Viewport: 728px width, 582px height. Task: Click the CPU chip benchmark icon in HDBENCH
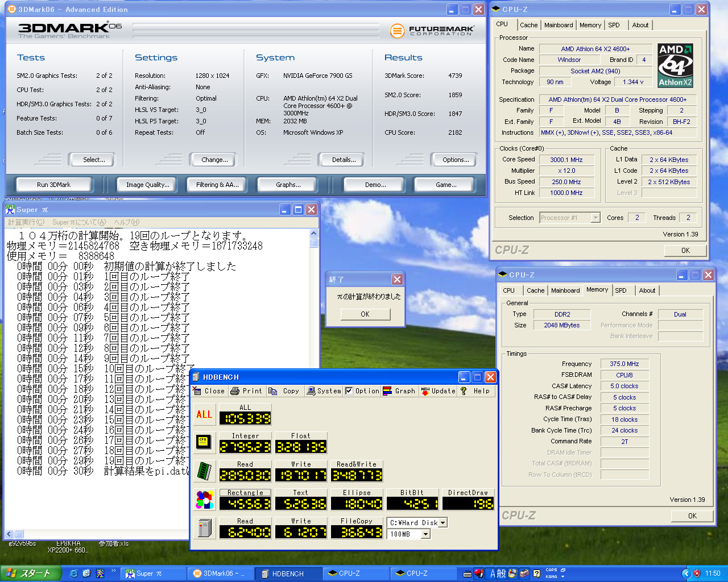point(204,442)
